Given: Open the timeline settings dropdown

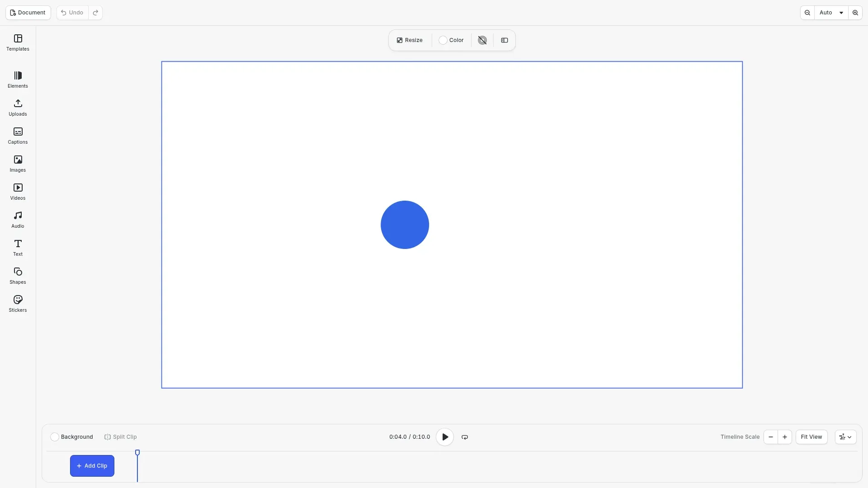Looking at the screenshot, I should tap(845, 437).
